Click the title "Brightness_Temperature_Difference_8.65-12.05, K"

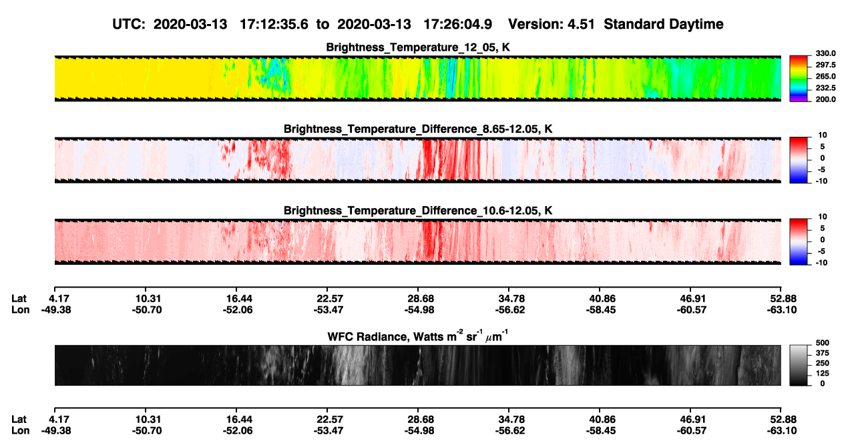pos(418,129)
